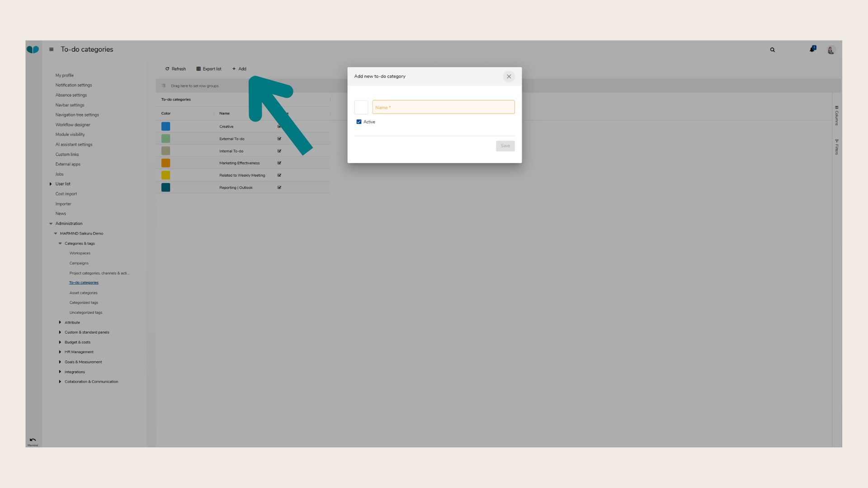The width and height of the screenshot is (868, 488).
Task: Open the Filters side panel tab
Action: tap(836, 147)
